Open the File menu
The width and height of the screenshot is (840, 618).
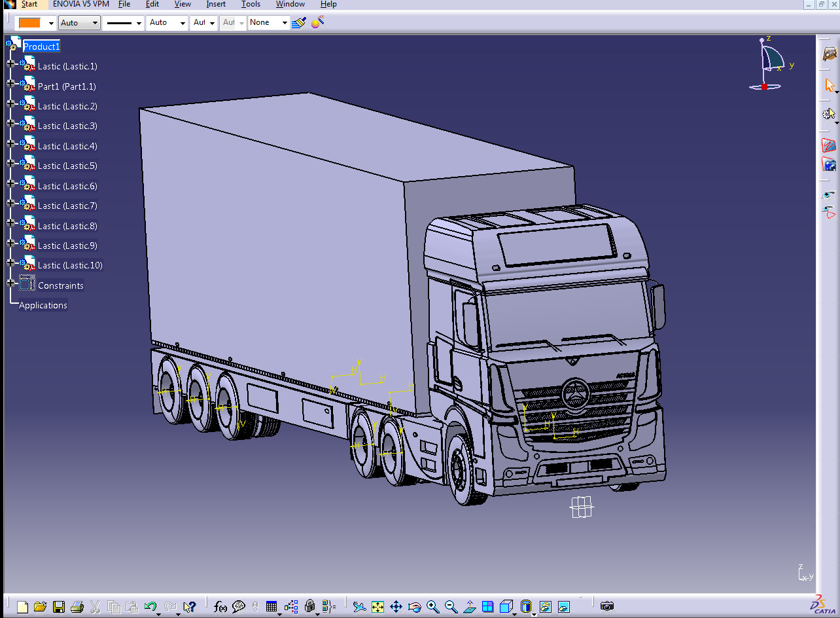click(x=124, y=4)
